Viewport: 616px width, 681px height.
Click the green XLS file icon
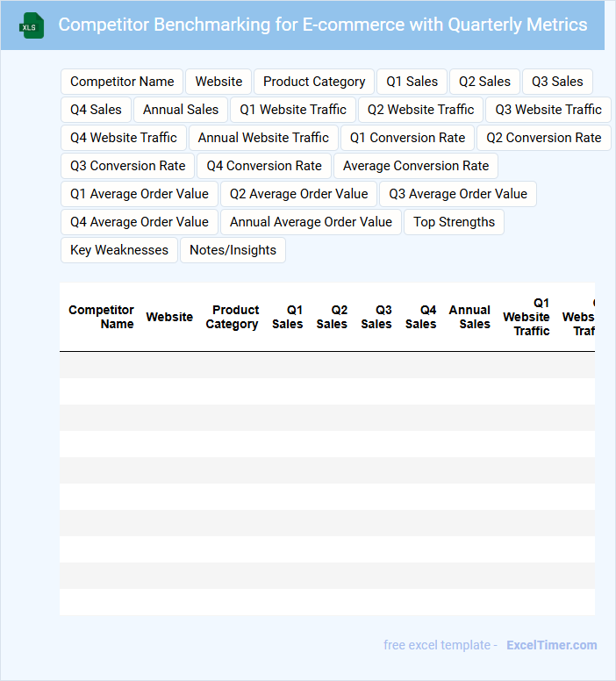[x=32, y=25]
